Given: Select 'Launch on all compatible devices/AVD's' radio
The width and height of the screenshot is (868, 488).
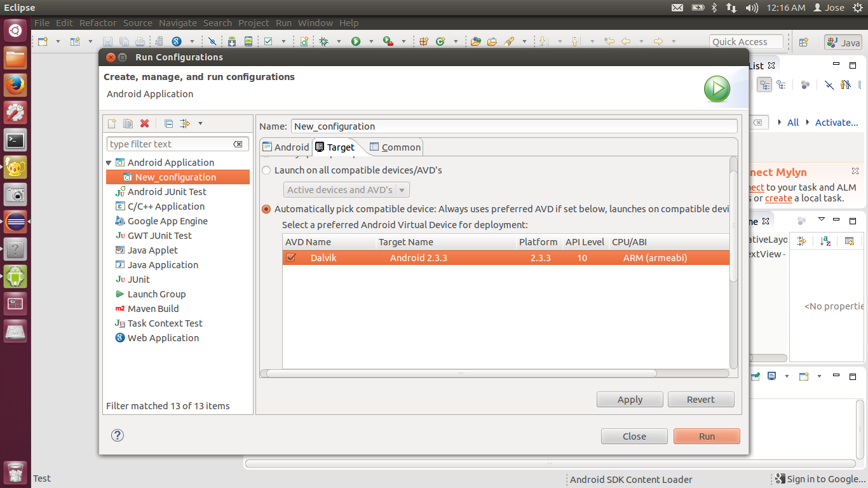Looking at the screenshot, I should (266, 170).
